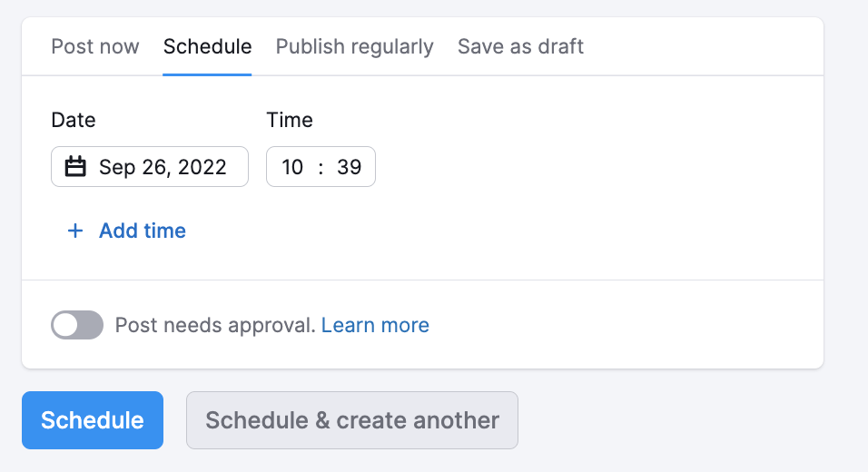Open the Publish regularly tab
This screenshot has height=472, width=868.
coord(354,46)
